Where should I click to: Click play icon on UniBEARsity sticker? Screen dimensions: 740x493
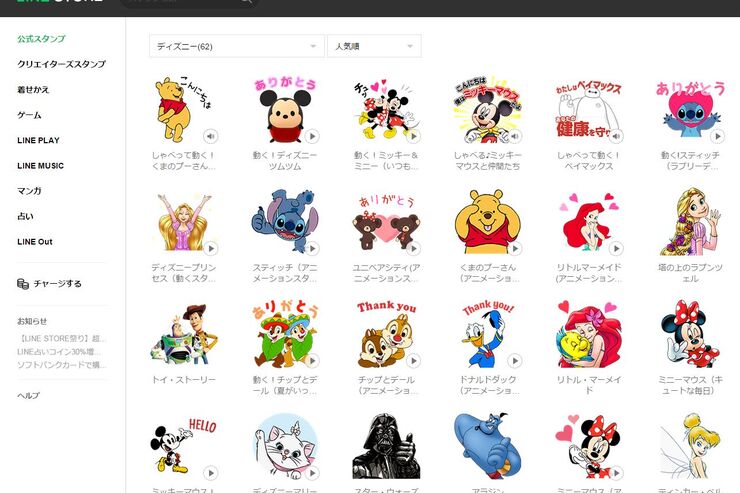(x=413, y=249)
